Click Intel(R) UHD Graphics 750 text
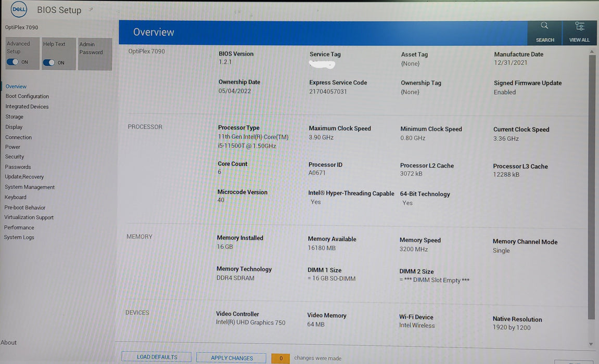Image resolution: width=599 pixels, height=364 pixels. point(251,322)
